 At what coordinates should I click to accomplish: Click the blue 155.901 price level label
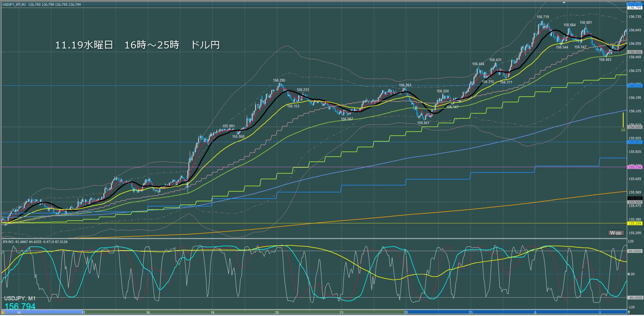(635, 142)
